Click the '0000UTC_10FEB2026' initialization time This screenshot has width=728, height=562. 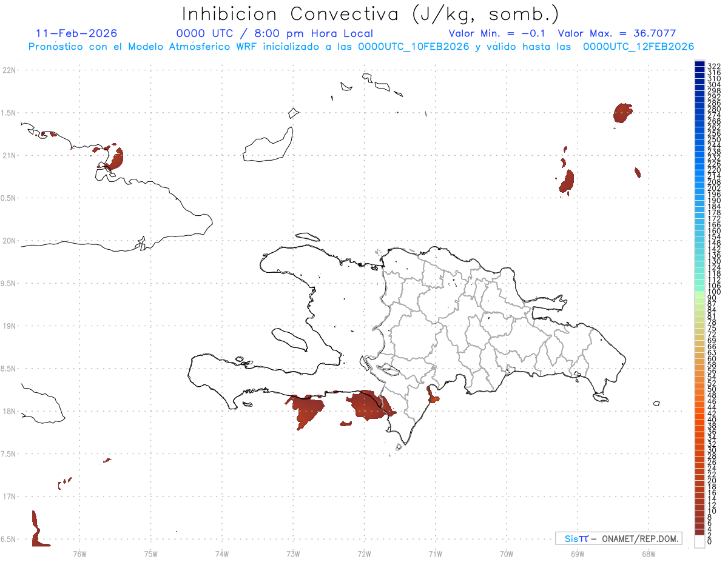pos(414,47)
